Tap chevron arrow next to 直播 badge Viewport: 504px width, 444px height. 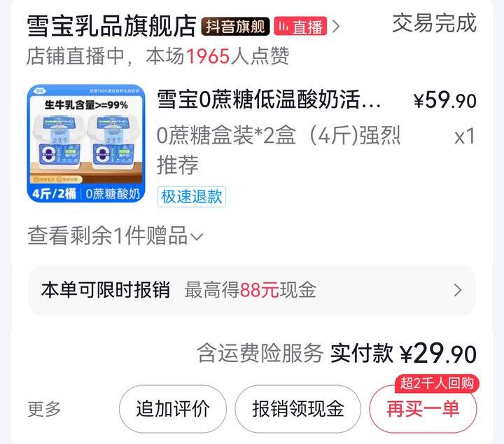coord(336,27)
